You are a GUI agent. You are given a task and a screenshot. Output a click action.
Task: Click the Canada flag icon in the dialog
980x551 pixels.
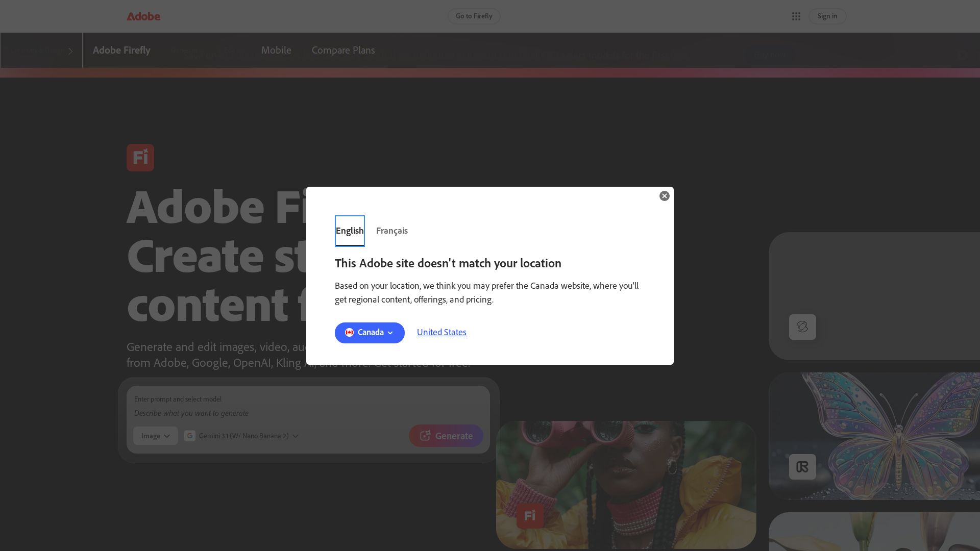point(349,333)
